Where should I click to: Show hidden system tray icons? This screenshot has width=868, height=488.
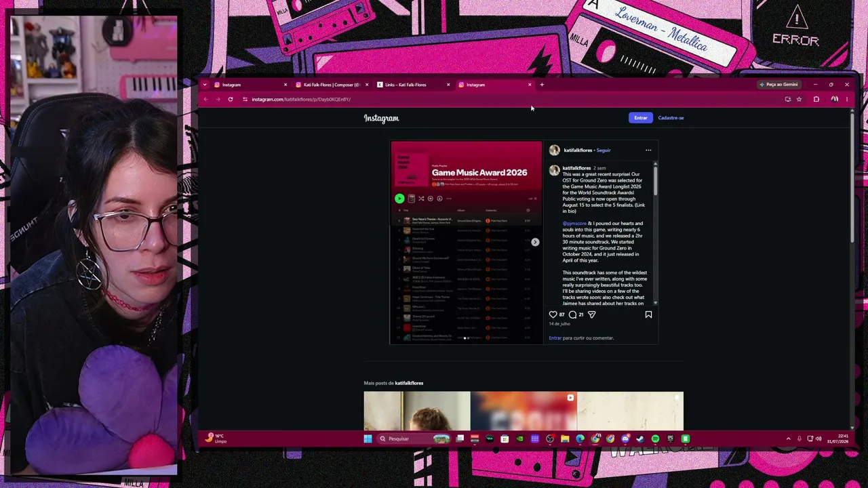(788, 439)
